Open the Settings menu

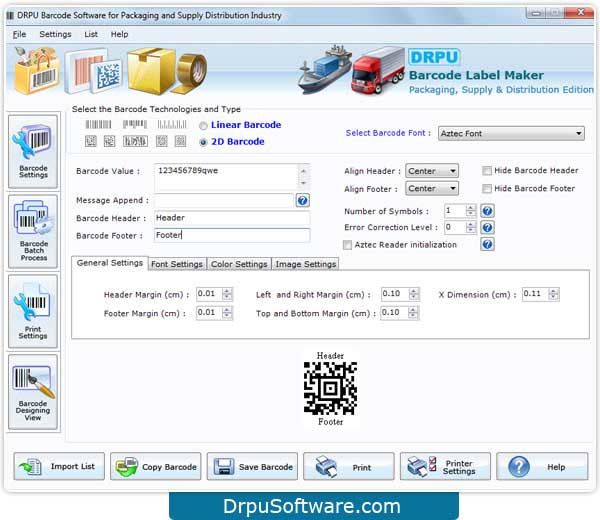coord(55,34)
